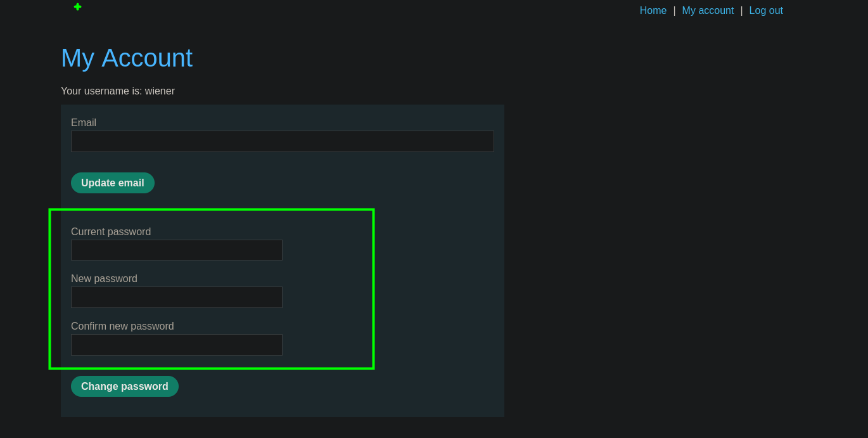Click the Email field label
Screen dimensions: 868x438
pyautogui.click(x=84, y=123)
